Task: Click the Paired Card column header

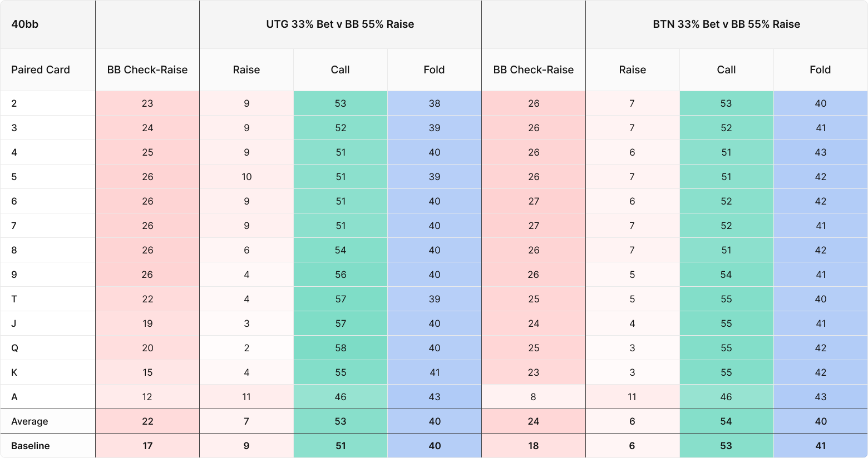Action: coord(48,70)
